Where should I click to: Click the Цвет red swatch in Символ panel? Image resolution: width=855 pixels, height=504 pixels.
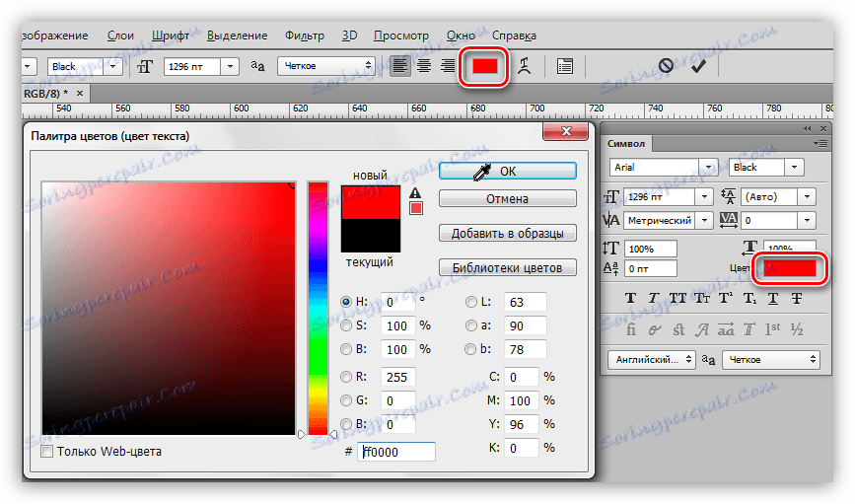tap(790, 268)
